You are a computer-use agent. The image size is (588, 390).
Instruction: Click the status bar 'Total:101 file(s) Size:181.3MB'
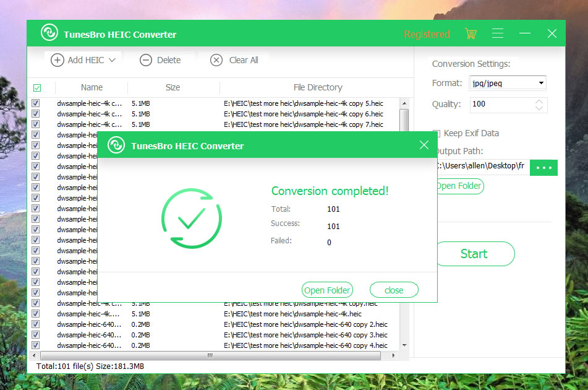[x=90, y=366]
